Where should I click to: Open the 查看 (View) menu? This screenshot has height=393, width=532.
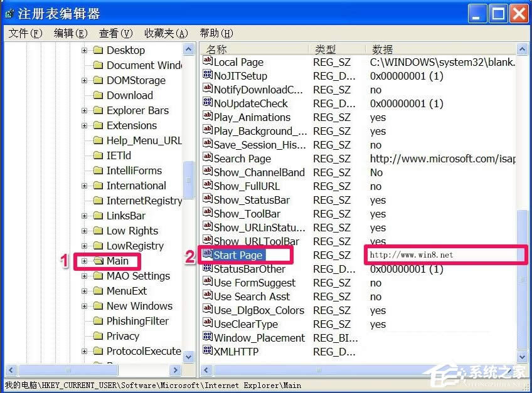point(115,33)
